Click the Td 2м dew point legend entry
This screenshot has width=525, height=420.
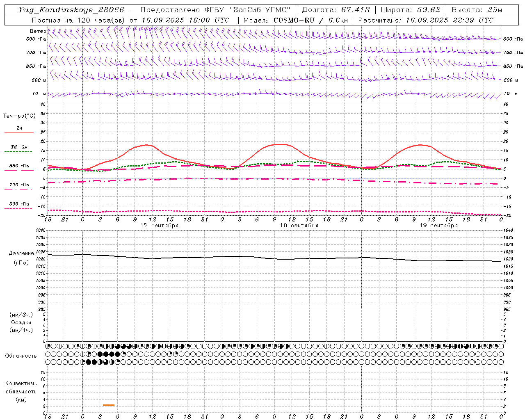[19, 147]
